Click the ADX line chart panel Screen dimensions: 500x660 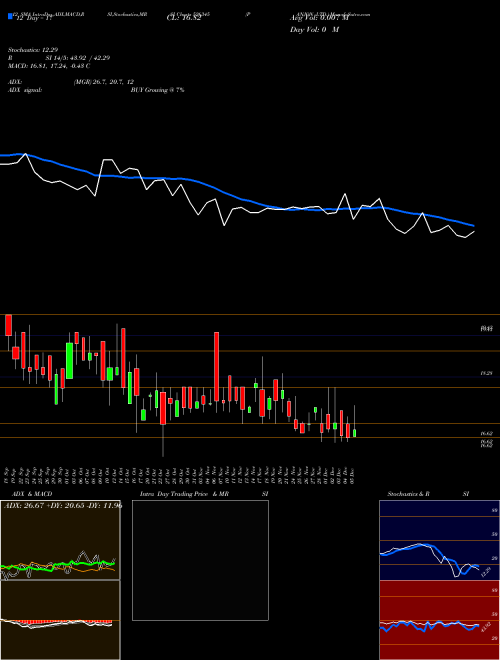click(x=60, y=540)
